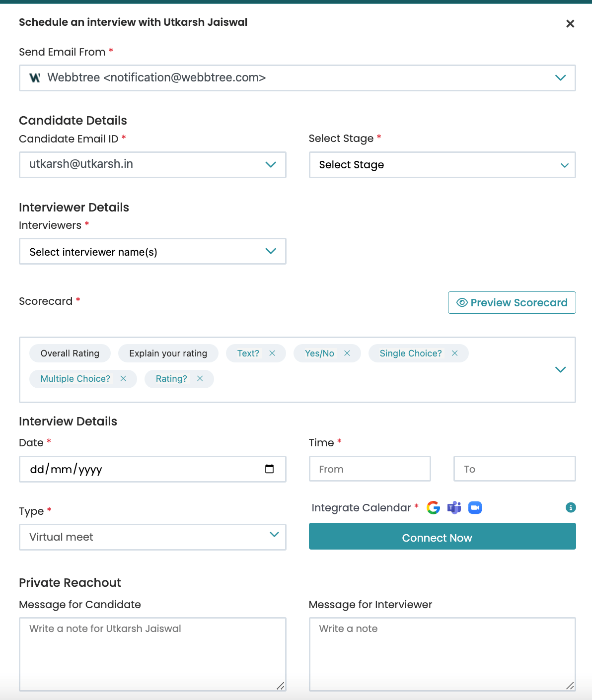Screen dimensions: 592x700
Task: Expand the scorecard fields chevron
Action: coord(560,369)
